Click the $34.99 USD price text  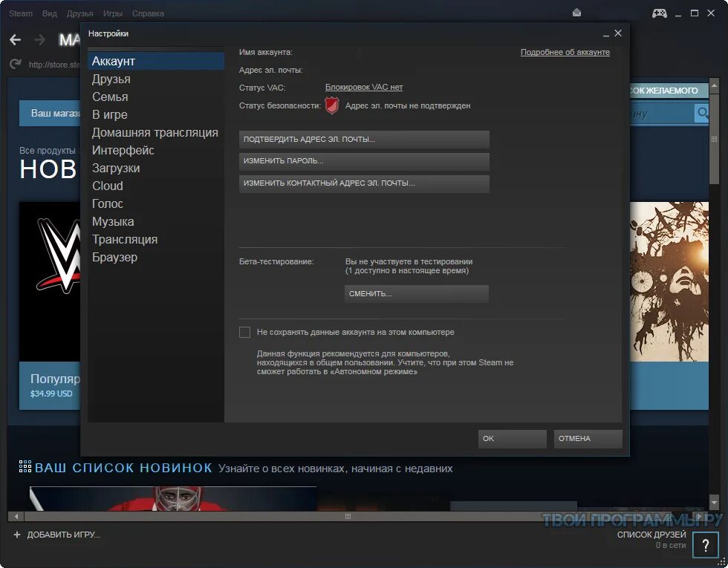(x=51, y=394)
